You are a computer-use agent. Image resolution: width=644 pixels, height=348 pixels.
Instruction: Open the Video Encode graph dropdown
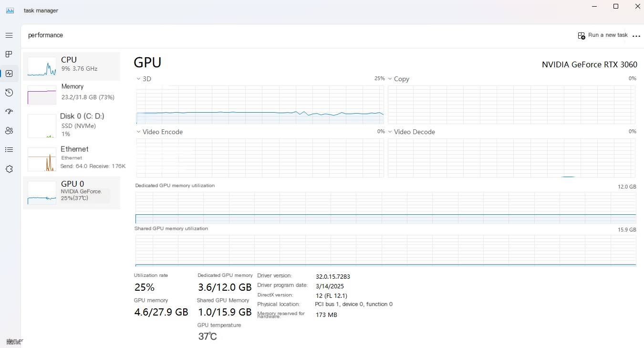pyautogui.click(x=138, y=132)
